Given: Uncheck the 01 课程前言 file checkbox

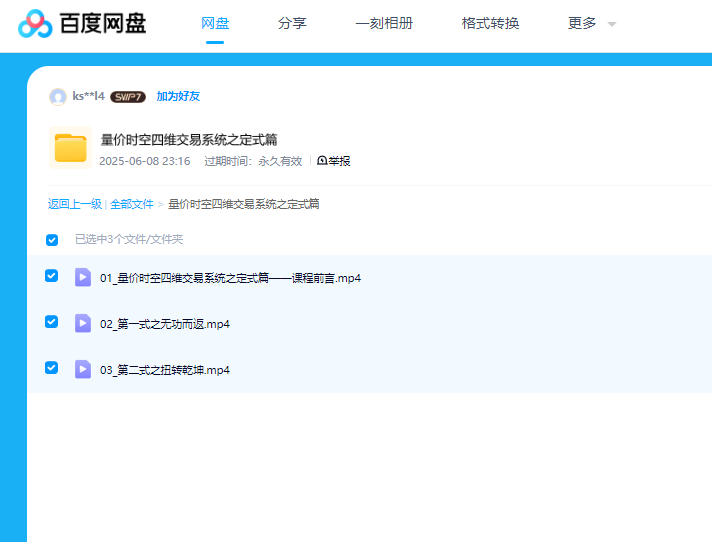Looking at the screenshot, I should (52, 276).
